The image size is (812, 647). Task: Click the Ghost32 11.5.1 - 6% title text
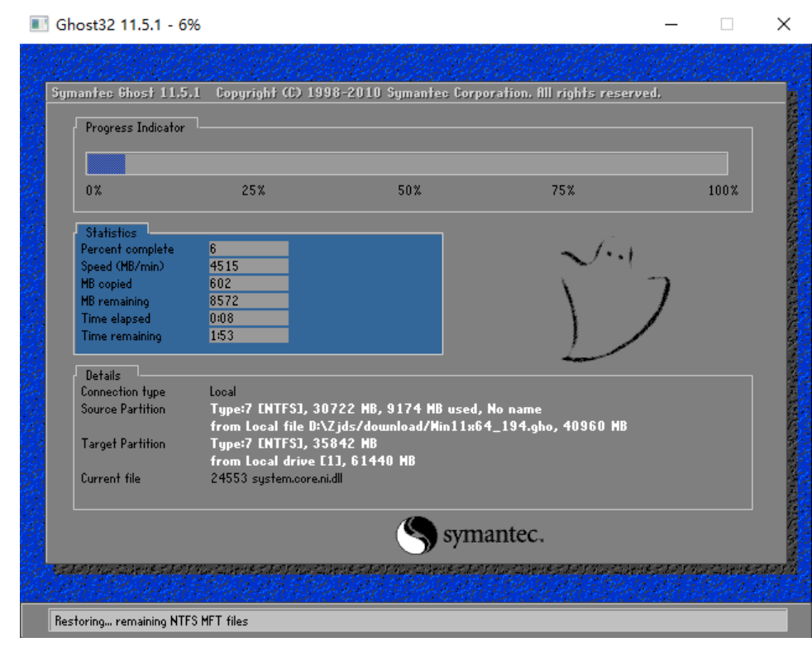(x=128, y=24)
